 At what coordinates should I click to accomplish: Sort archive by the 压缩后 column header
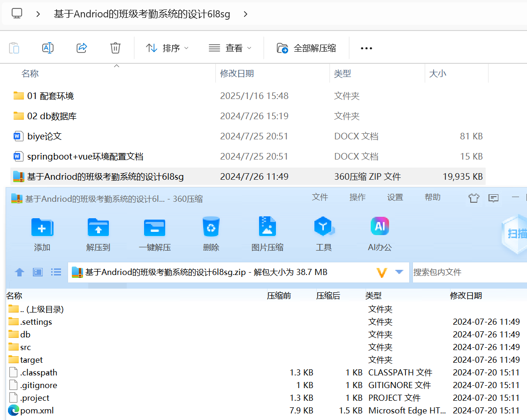coord(328,296)
